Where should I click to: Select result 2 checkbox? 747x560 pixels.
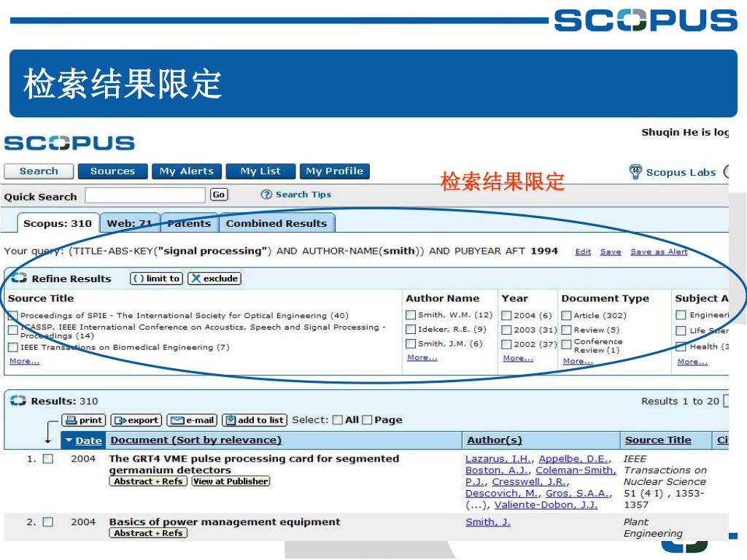tap(48, 522)
